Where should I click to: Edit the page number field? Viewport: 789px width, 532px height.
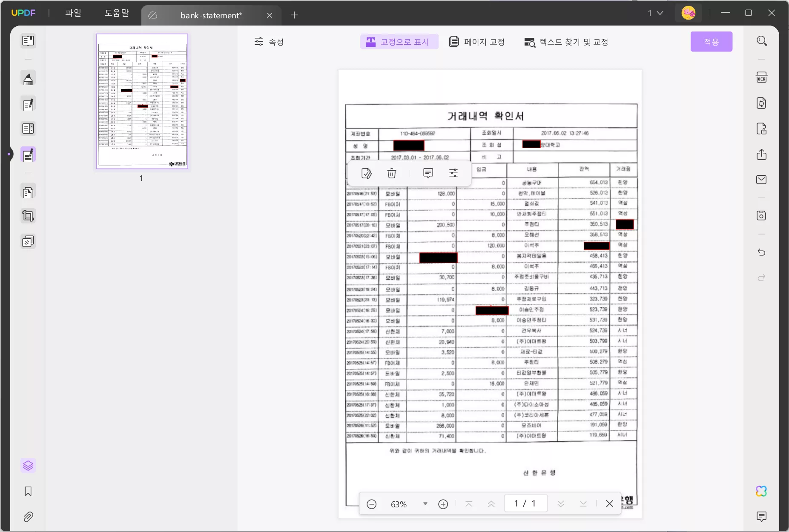point(525,503)
